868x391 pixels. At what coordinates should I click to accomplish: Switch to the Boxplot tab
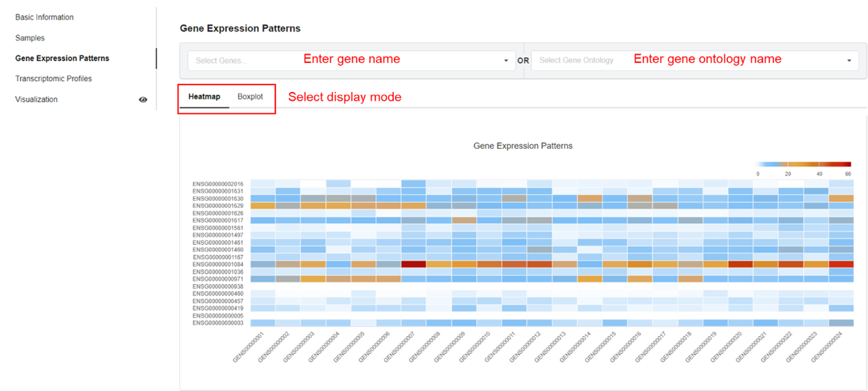point(250,97)
